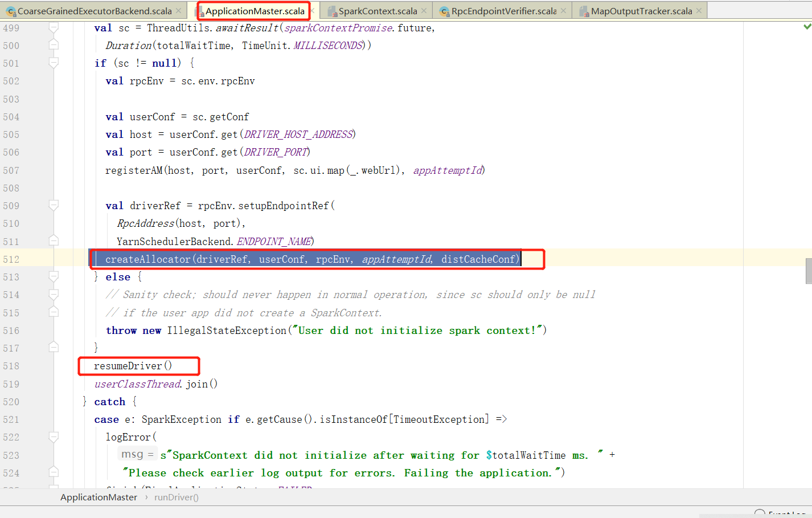Collapse the code fold at line 499
812x518 pixels.
click(x=54, y=27)
